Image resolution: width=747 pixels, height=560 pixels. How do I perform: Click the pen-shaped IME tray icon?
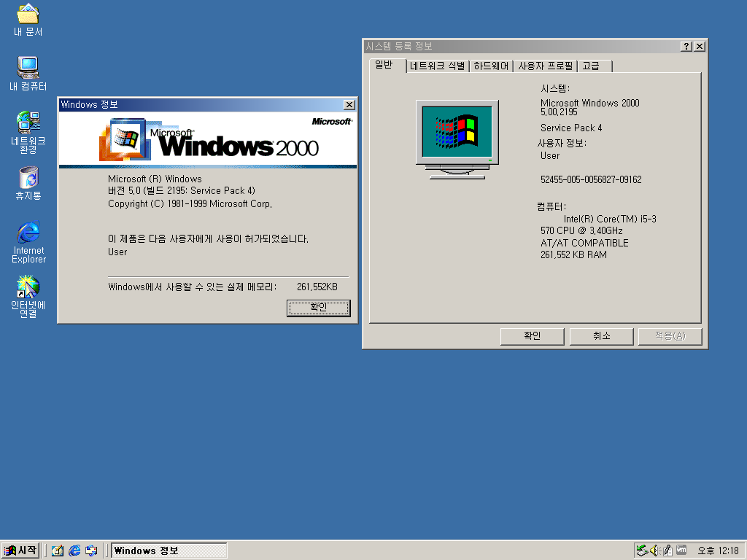tap(667, 551)
